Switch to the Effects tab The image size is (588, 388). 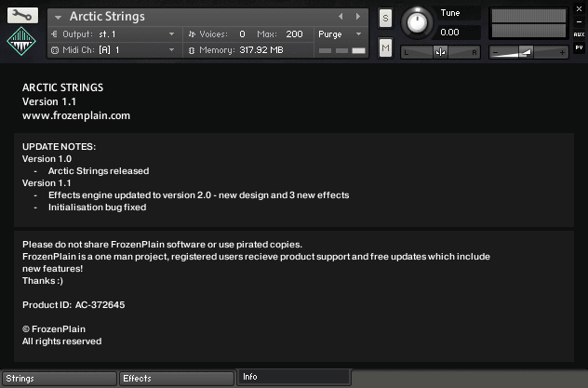[177, 379]
